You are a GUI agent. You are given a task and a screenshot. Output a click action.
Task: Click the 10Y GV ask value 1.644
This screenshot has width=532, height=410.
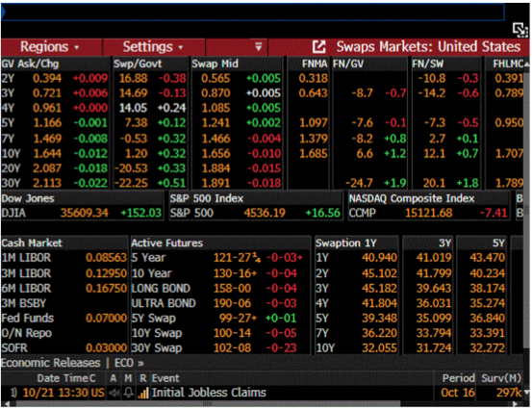pos(47,153)
